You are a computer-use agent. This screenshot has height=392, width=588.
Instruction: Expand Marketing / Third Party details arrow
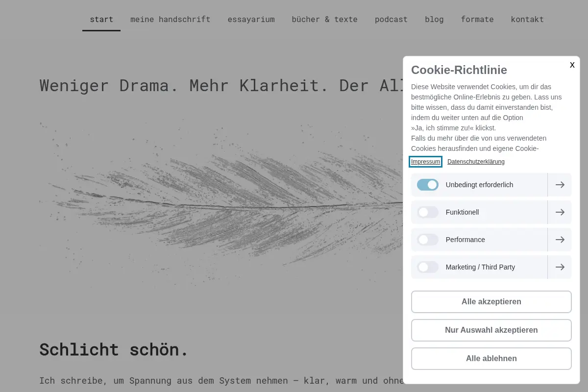pos(560,267)
